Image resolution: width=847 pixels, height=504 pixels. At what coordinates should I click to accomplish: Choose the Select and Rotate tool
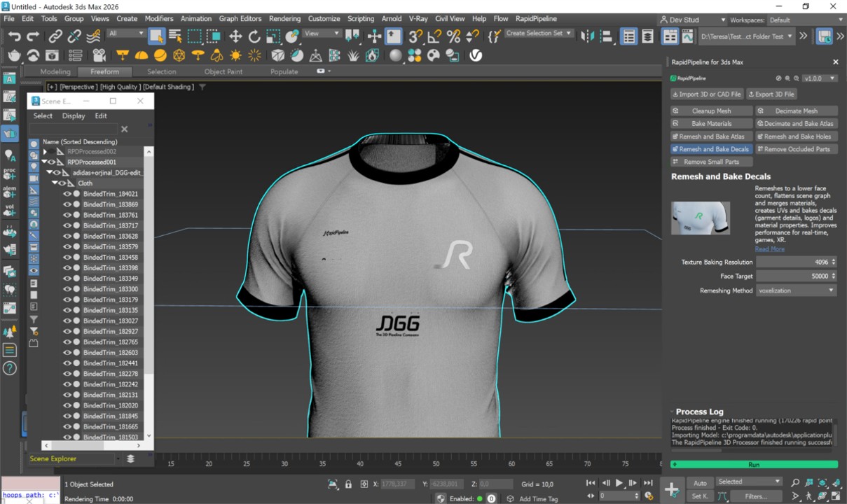coord(254,36)
